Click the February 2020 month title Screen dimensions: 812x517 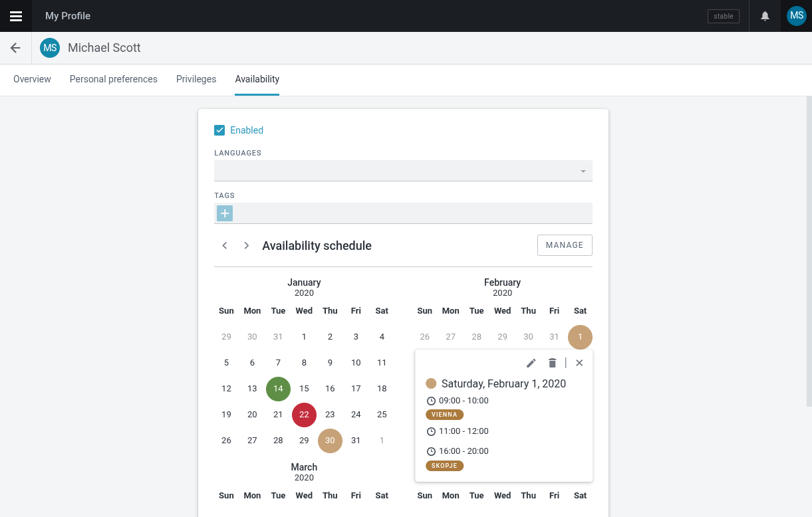pos(502,287)
